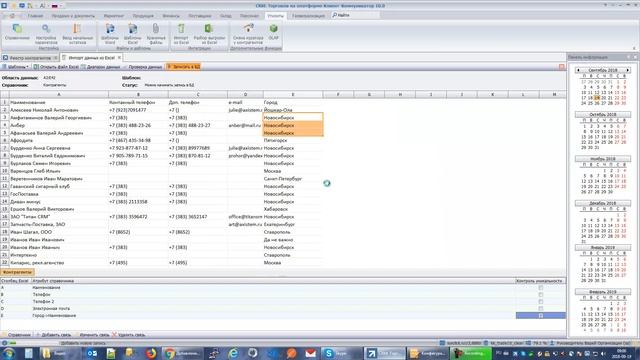
Task: Click Открыть файл Excel toolbar button
Action: coord(56,67)
